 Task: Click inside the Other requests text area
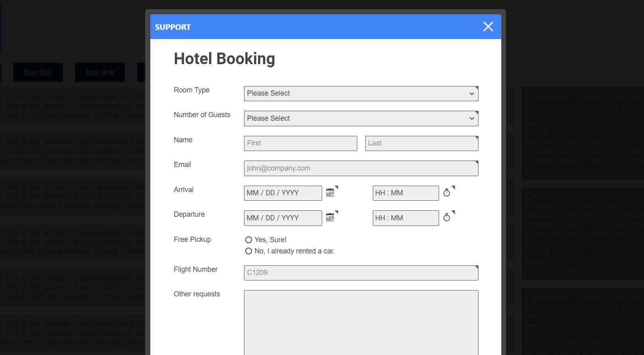coord(361,322)
